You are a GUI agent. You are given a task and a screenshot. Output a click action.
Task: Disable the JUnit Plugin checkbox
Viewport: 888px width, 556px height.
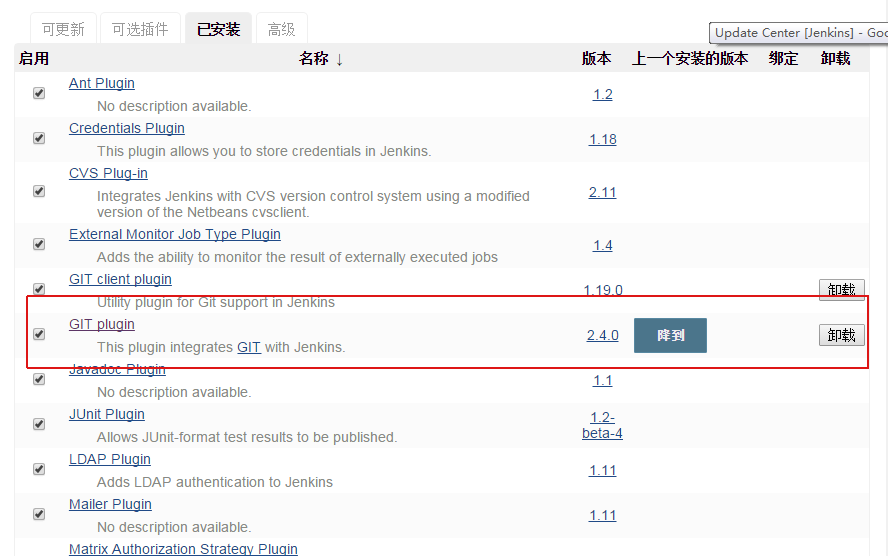point(39,424)
